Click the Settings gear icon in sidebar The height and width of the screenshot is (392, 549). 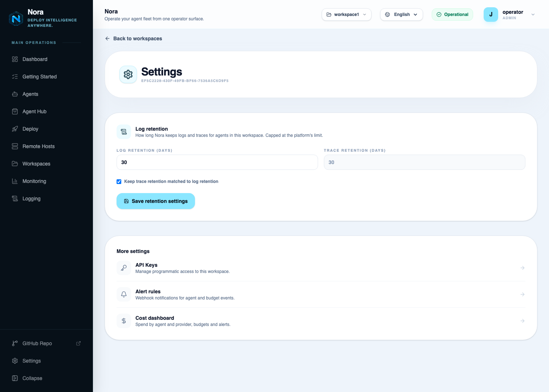pos(15,361)
